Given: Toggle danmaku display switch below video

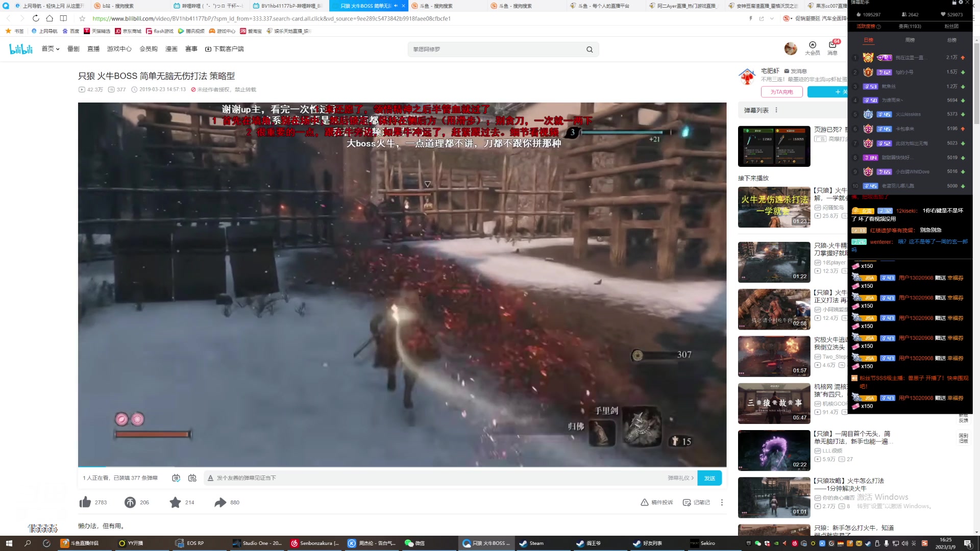Looking at the screenshot, I should click(176, 478).
